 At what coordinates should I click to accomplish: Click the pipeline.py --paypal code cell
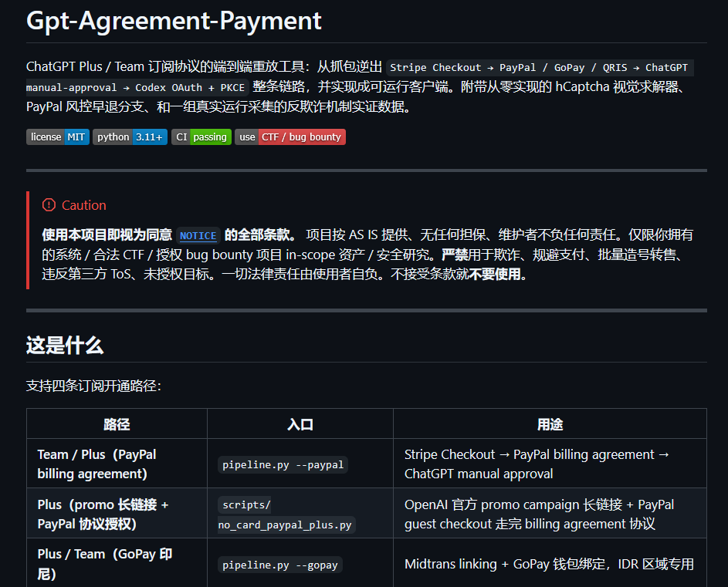[283, 464]
